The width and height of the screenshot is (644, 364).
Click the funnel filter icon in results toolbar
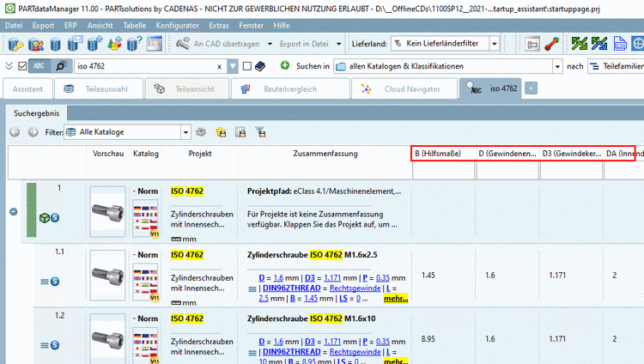(260, 132)
